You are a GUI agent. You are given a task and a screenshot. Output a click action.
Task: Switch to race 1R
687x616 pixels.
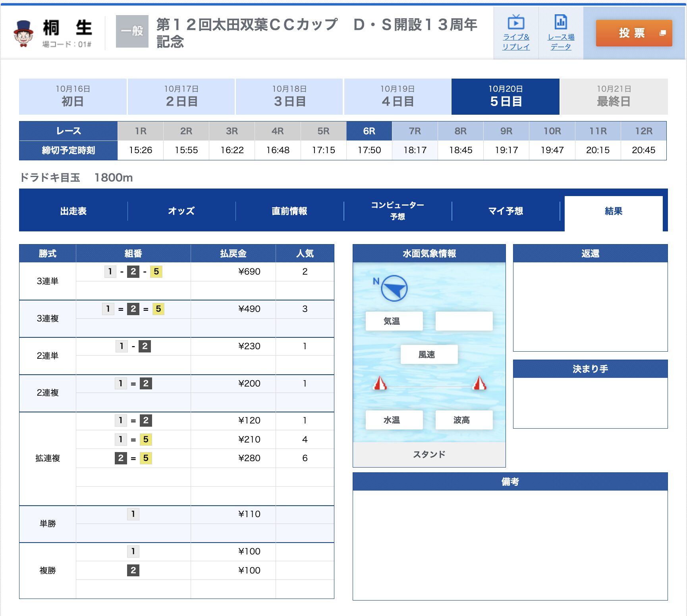tap(141, 131)
